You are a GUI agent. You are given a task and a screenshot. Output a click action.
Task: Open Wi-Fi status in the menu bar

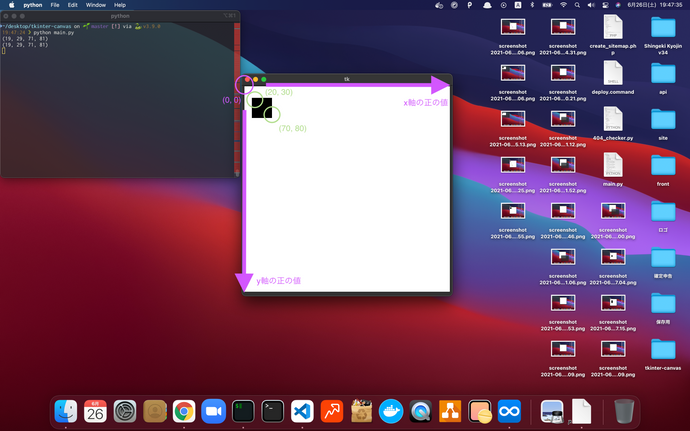coord(563,5)
